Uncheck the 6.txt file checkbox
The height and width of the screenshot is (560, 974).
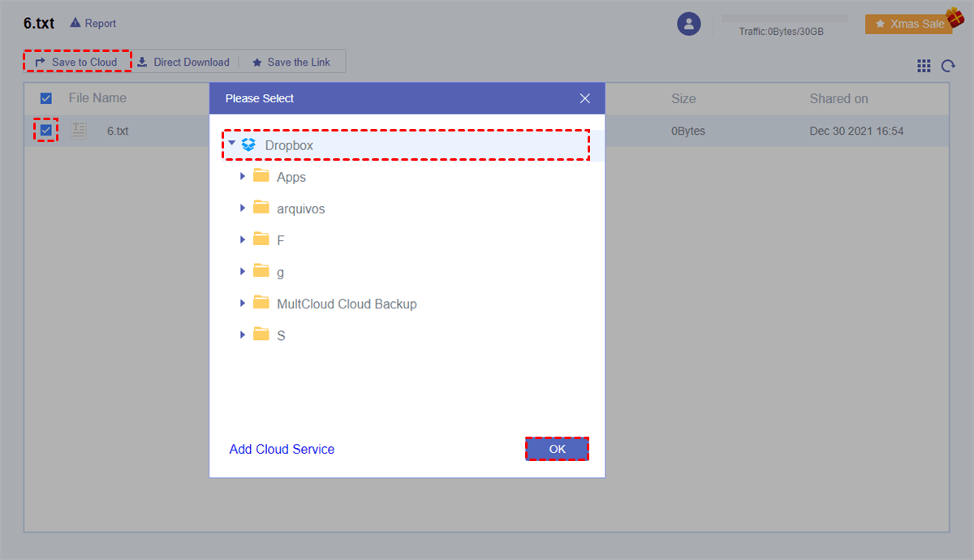click(x=46, y=130)
